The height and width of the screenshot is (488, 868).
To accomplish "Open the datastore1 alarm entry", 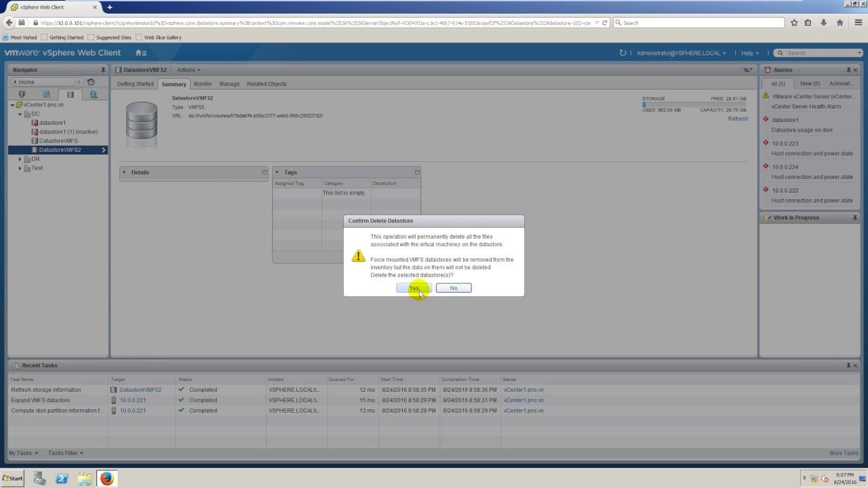I will 810,125.
